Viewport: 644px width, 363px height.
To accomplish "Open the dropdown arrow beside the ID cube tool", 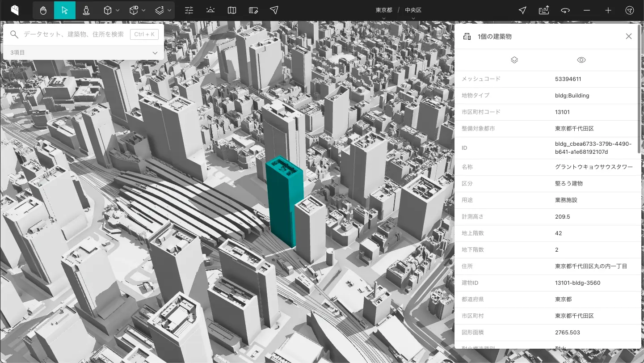I will coord(144,10).
